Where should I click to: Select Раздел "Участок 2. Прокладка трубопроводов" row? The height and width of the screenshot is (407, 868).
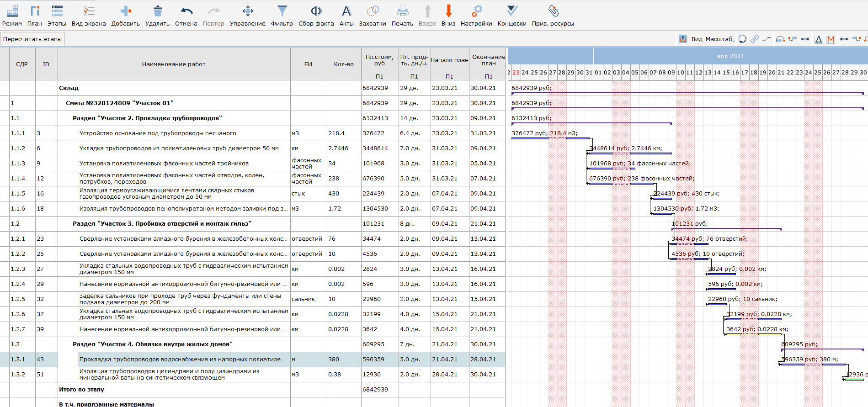click(x=252, y=118)
